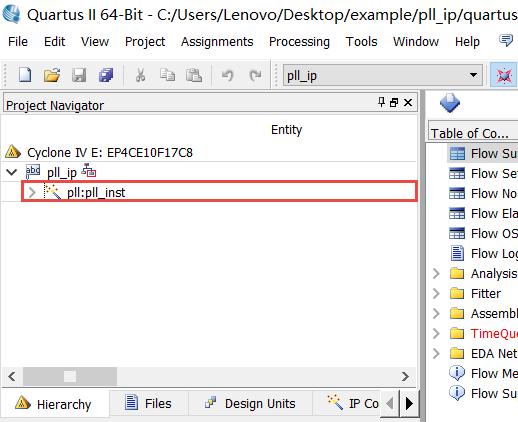Select the Design Units tab

[250, 403]
